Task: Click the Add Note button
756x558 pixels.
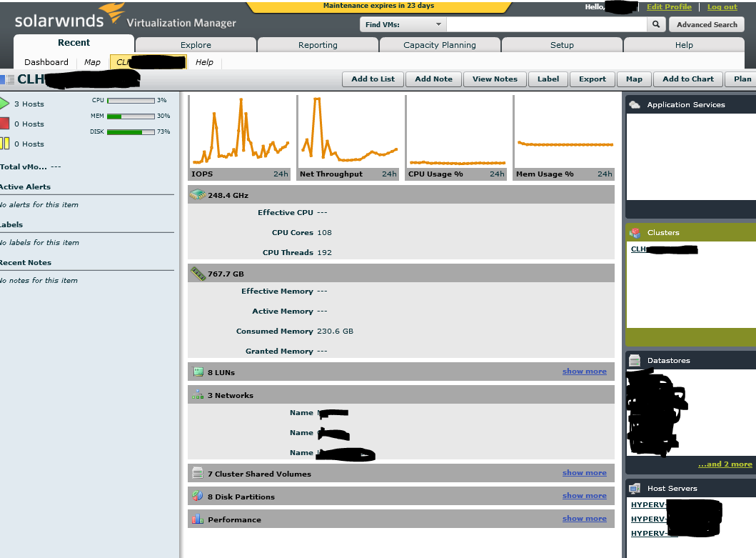Action: click(434, 79)
